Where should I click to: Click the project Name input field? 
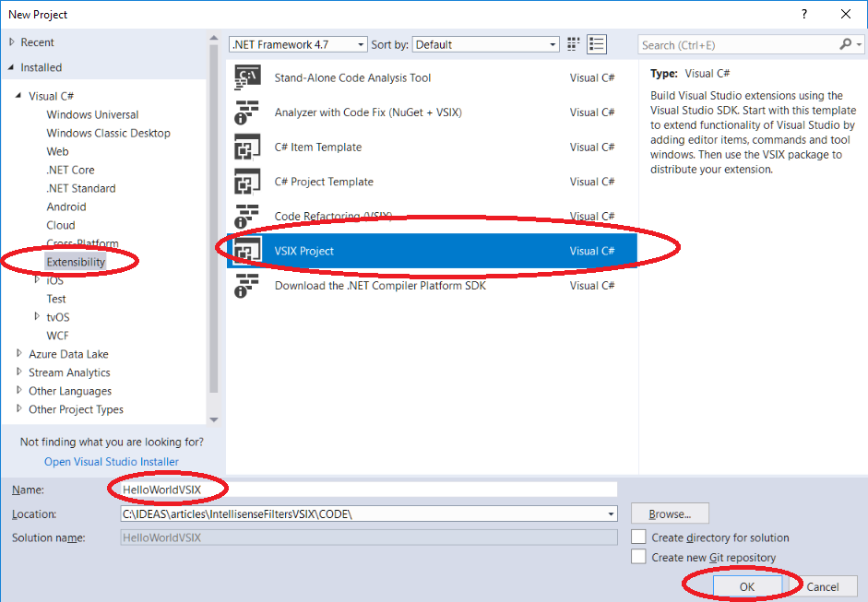[x=369, y=490]
